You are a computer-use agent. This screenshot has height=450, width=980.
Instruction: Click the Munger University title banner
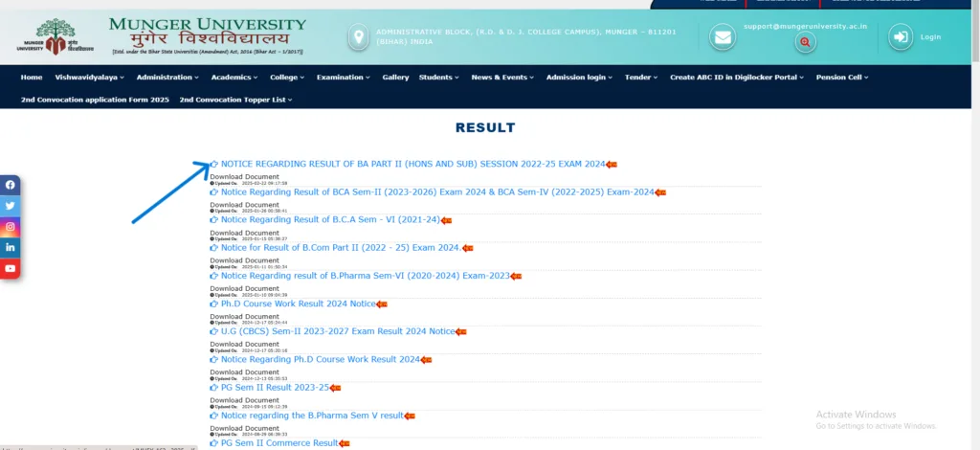207,36
